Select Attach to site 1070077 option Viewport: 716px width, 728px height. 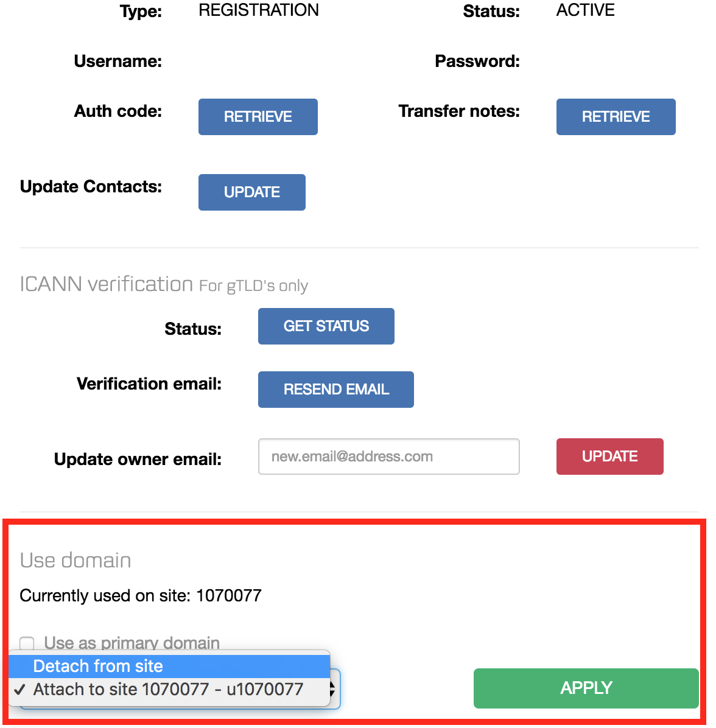click(168, 689)
